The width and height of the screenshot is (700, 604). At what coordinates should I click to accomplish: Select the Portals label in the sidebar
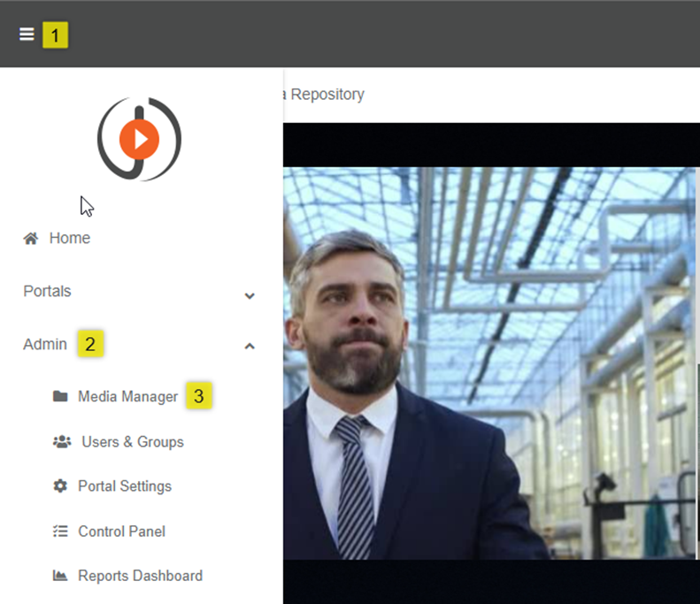(47, 292)
